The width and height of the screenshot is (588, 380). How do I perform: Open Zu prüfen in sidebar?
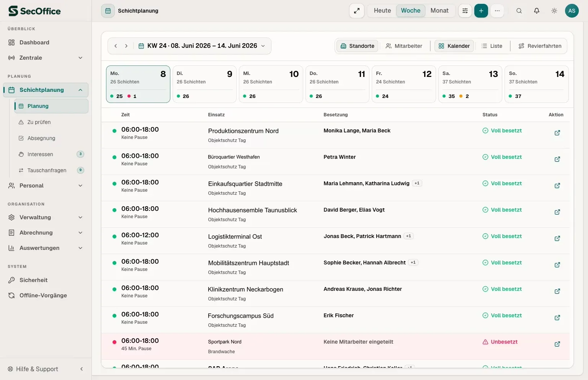point(51,122)
